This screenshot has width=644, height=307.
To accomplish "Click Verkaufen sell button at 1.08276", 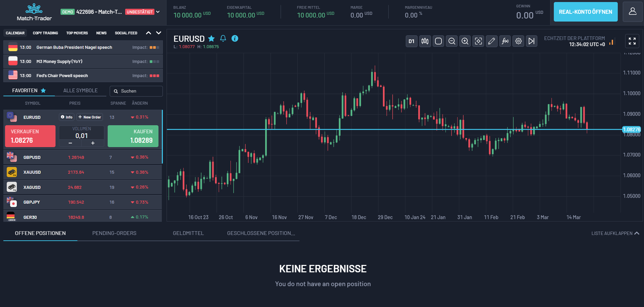I will point(30,136).
